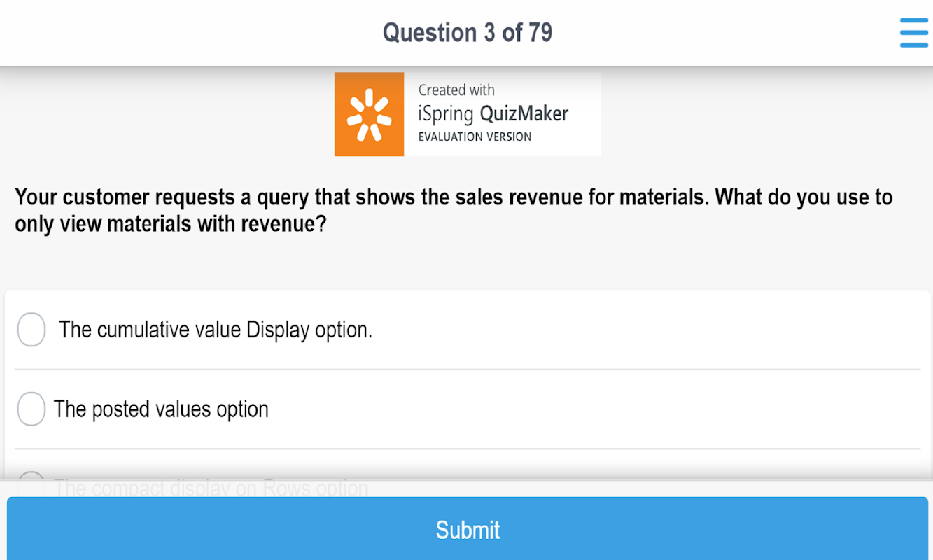The width and height of the screenshot is (933, 560).
Task: Click the word "Submit" on the bottom bar
Action: 468,530
